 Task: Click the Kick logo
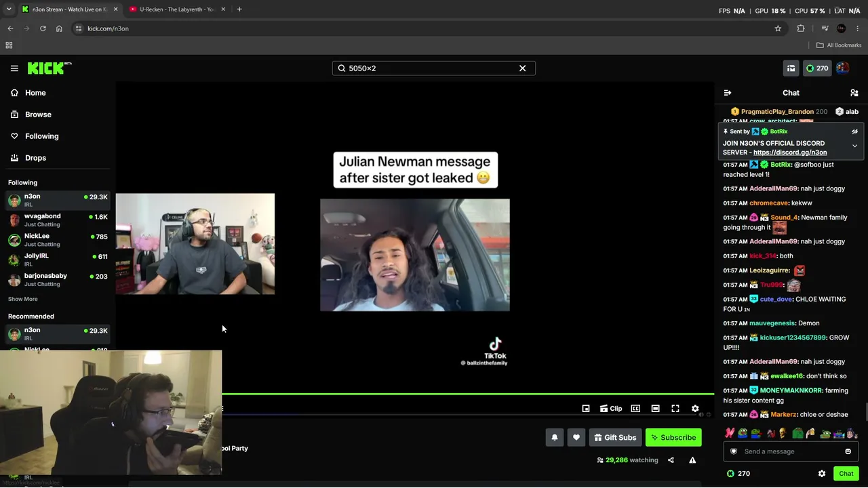pos(50,68)
